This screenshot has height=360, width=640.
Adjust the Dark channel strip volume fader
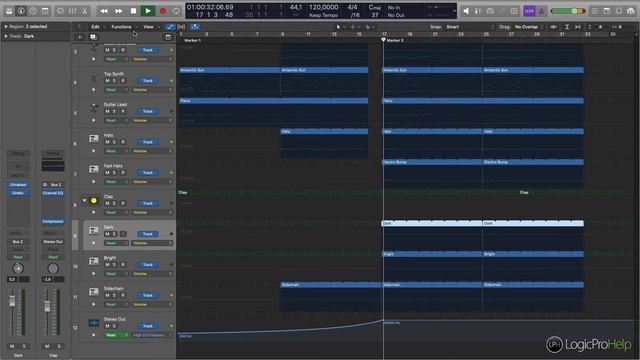tap(12, 301)
